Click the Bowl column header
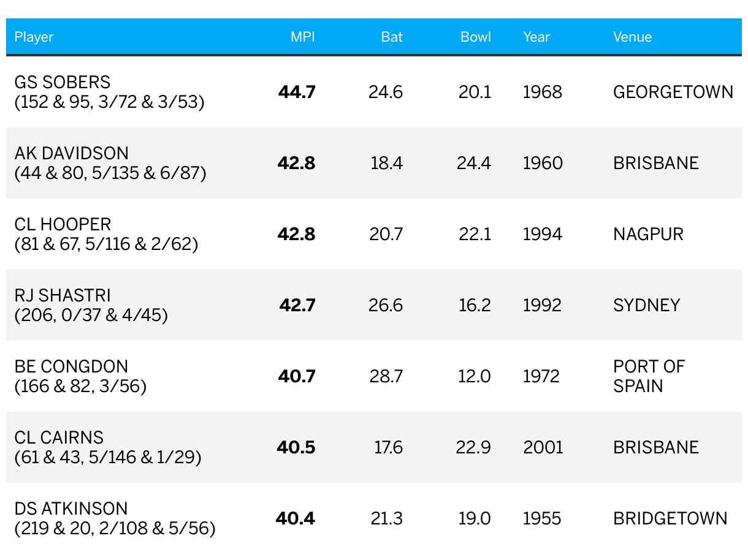The width and height of the screenshot is (748, 560). click(x=476, y=37)
